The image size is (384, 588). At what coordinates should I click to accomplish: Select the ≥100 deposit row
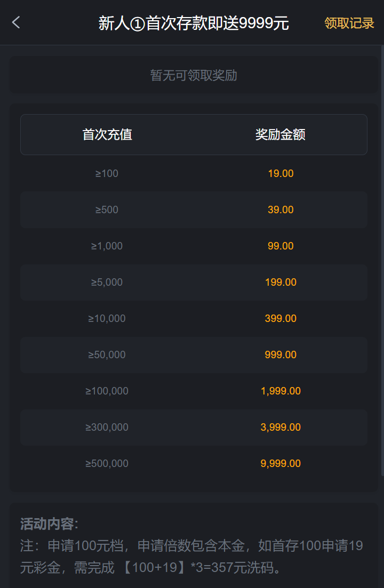(x=107, y=173)
